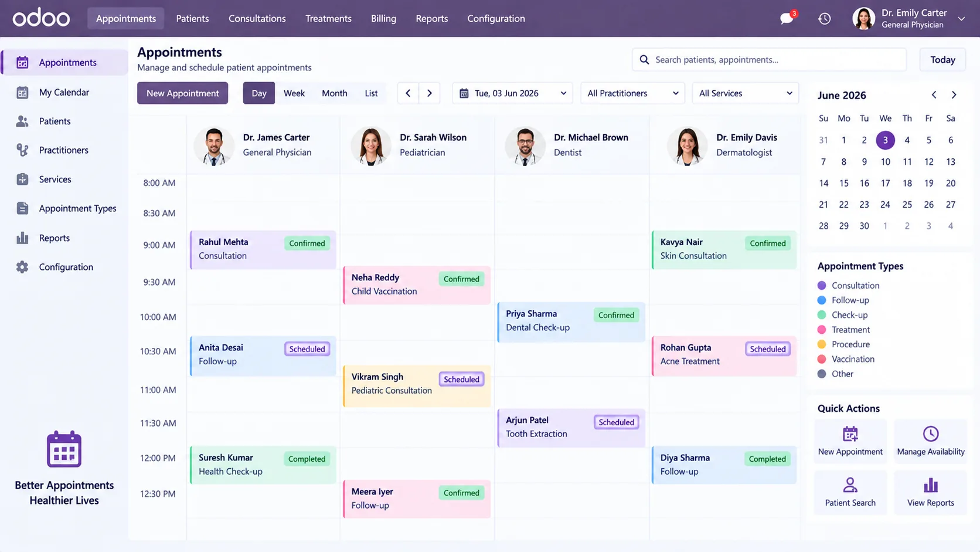Open the Consultations top menu
The height and width of the screenshot is (552, 980).
click(257, 19)
